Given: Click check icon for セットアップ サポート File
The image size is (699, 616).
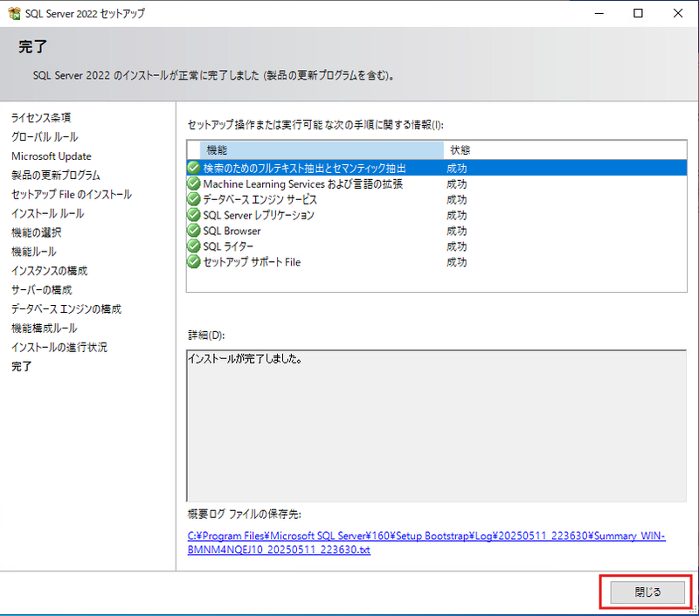Looking at the screenshot, I should pyautogui.click(x=193, y=261).
